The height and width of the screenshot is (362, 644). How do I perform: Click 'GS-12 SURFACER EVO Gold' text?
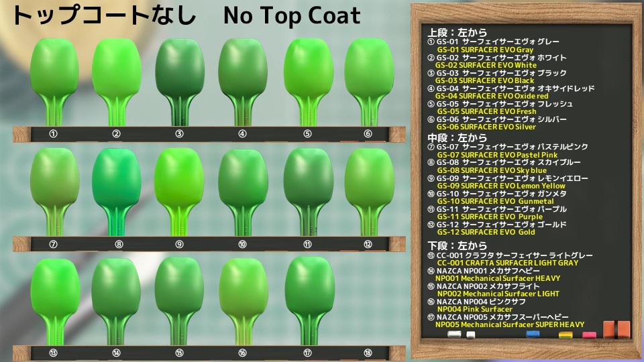click(486, 232)
